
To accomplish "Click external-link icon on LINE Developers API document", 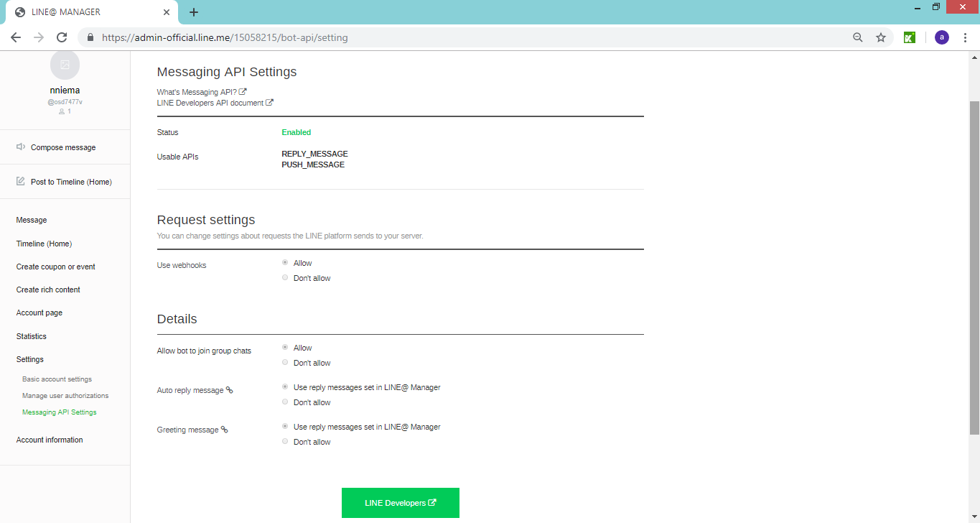I will tap(269, 103).
